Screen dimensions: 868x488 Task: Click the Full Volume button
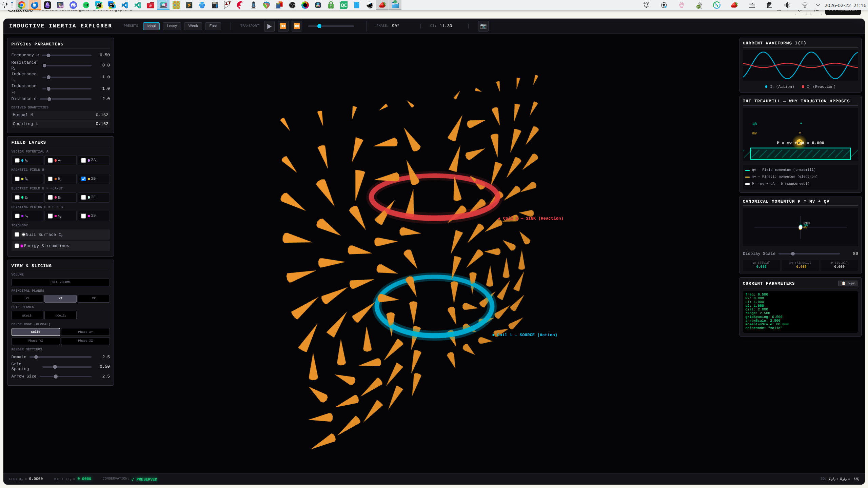pyautogui.click(x=60, y=282)
